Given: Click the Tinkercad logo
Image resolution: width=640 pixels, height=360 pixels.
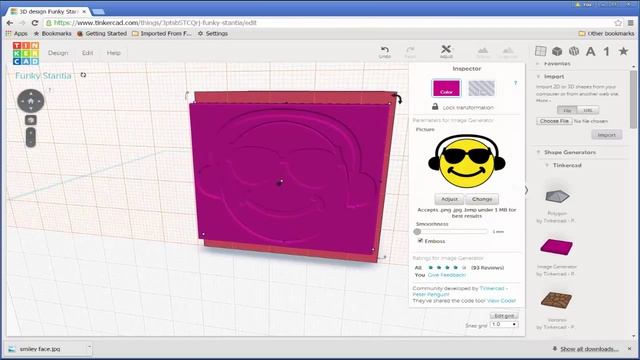Looking at the screenshot, I should [x=26, y=53].
